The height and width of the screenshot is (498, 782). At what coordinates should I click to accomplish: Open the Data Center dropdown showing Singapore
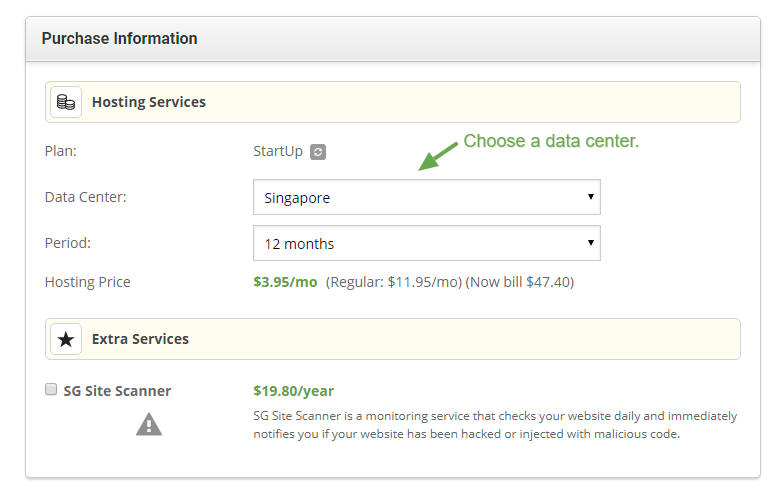click(426, 197)
